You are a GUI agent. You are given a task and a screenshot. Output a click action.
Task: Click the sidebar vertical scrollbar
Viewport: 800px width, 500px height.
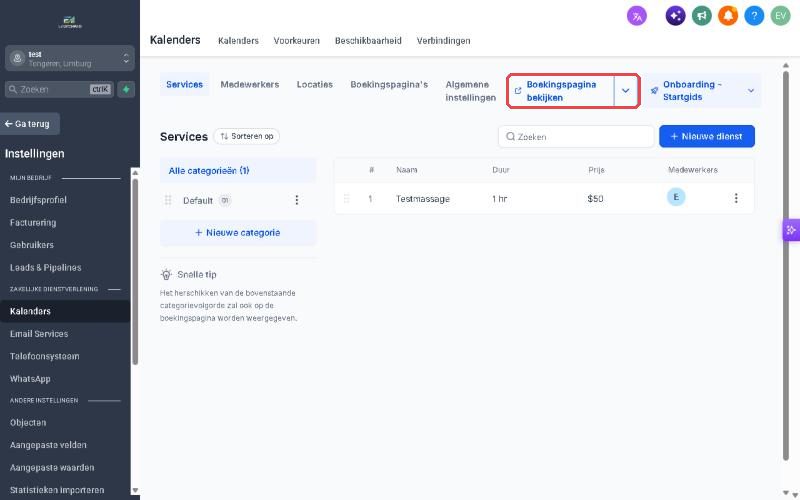tap(135, 270)
